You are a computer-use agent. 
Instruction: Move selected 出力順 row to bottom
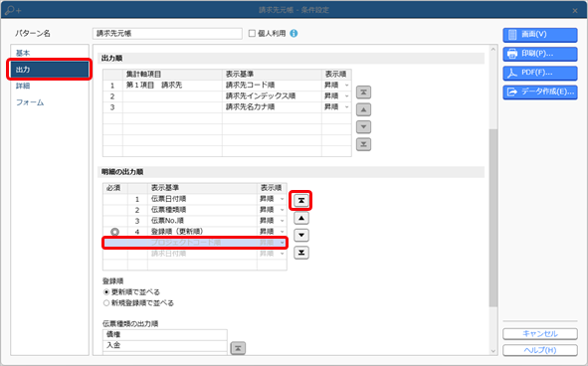click(x=363, y=144)
